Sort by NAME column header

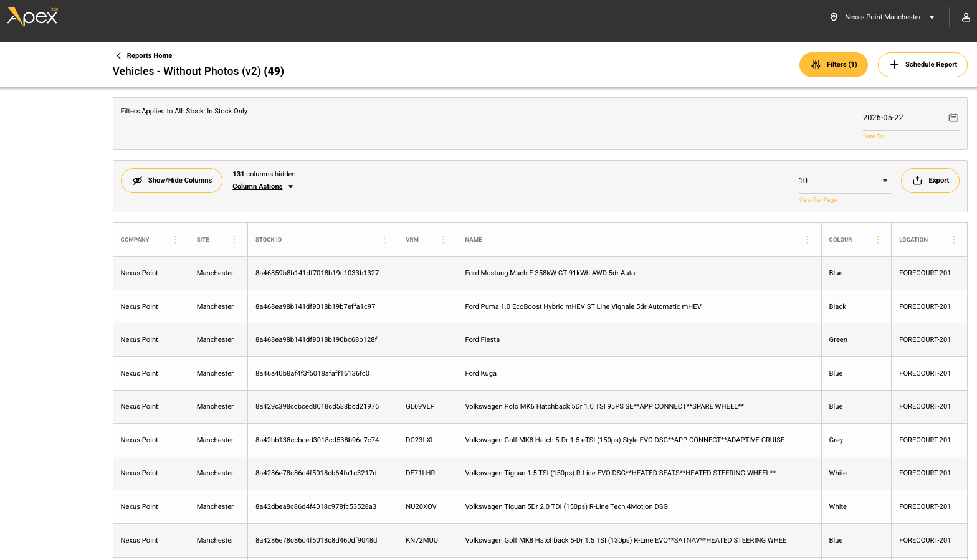(x=474, y=240)
